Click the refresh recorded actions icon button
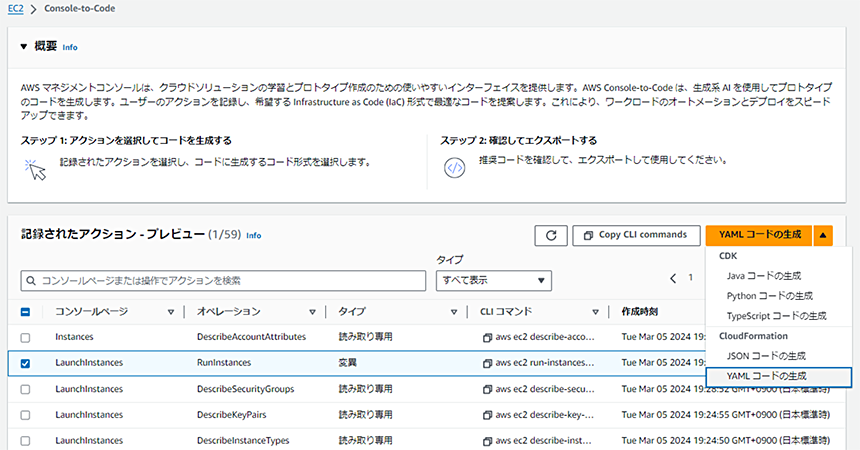This screenshot has height=450, width=860. (551, 235)
